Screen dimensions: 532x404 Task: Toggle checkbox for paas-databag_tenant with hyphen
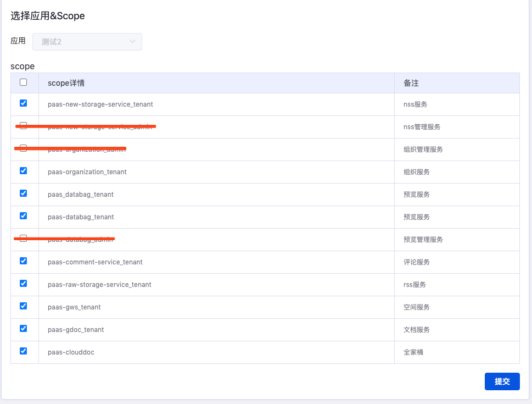coord(24,215)
